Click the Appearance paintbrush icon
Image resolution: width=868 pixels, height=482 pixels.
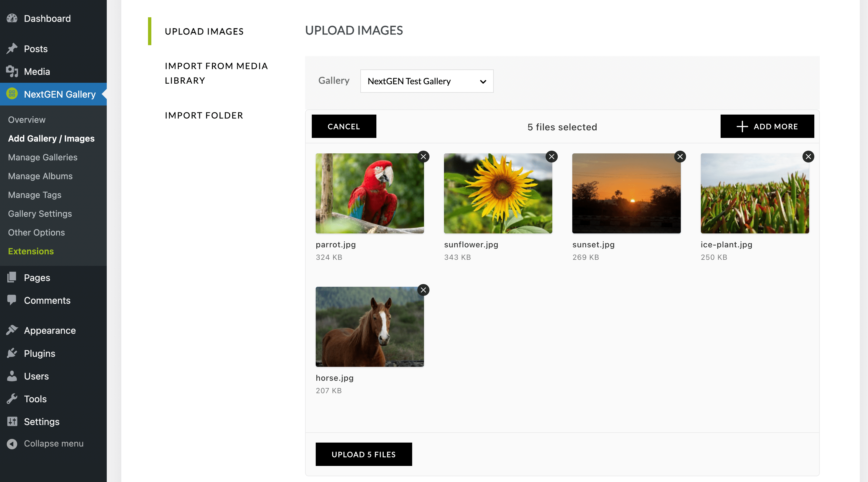tap(12, 330)
